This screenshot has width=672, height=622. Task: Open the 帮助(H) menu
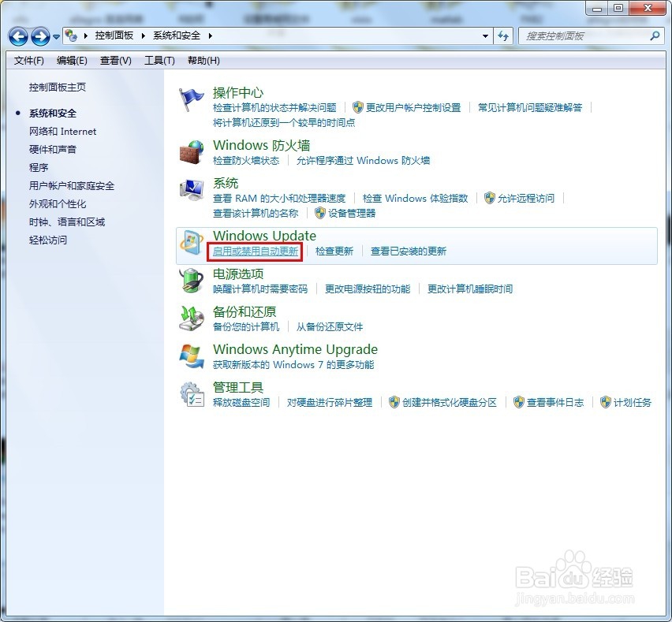point(203,61)
